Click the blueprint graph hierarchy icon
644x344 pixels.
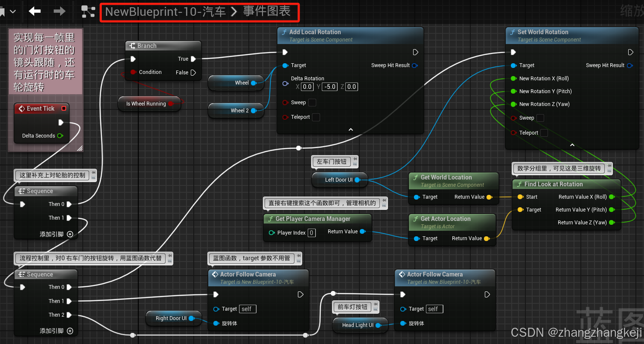(x=88, y=12)
